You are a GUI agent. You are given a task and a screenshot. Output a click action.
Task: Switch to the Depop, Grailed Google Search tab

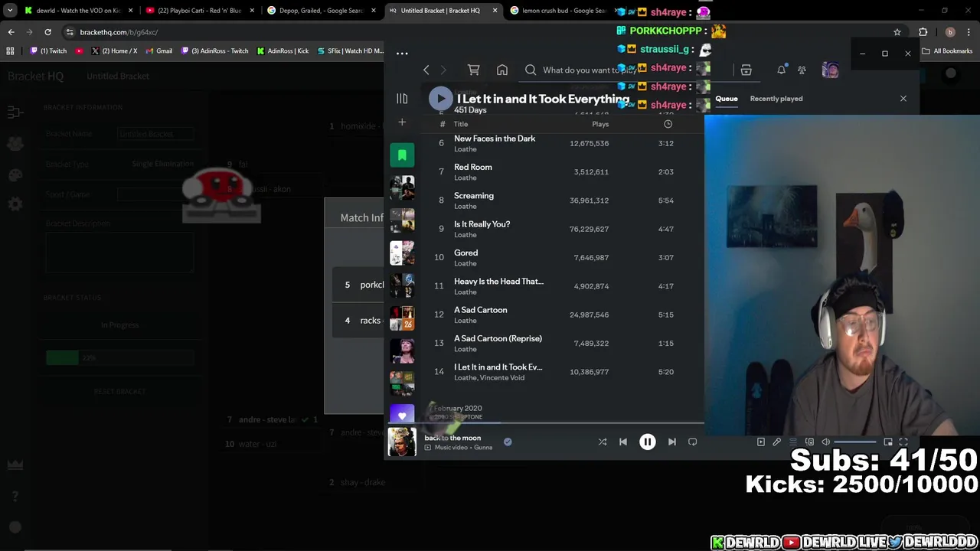[x=320, y=11]
